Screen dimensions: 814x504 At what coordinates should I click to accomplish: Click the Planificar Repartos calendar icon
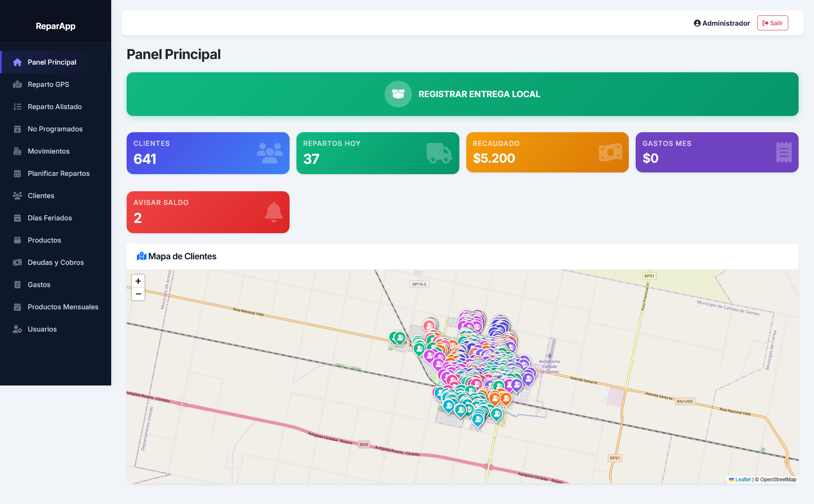pos(18,173)
